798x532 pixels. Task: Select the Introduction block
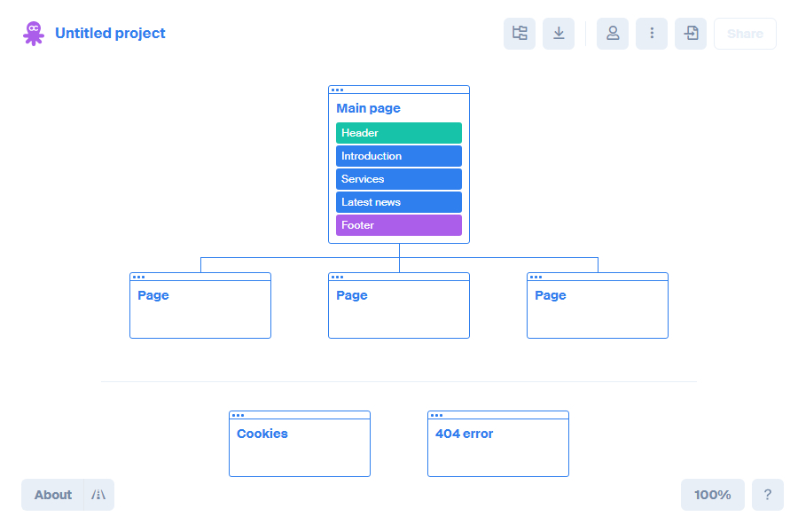399,156
